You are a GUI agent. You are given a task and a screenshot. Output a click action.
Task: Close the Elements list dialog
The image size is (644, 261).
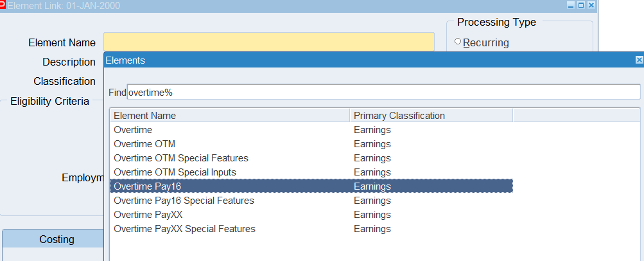(x=639, y=60)
